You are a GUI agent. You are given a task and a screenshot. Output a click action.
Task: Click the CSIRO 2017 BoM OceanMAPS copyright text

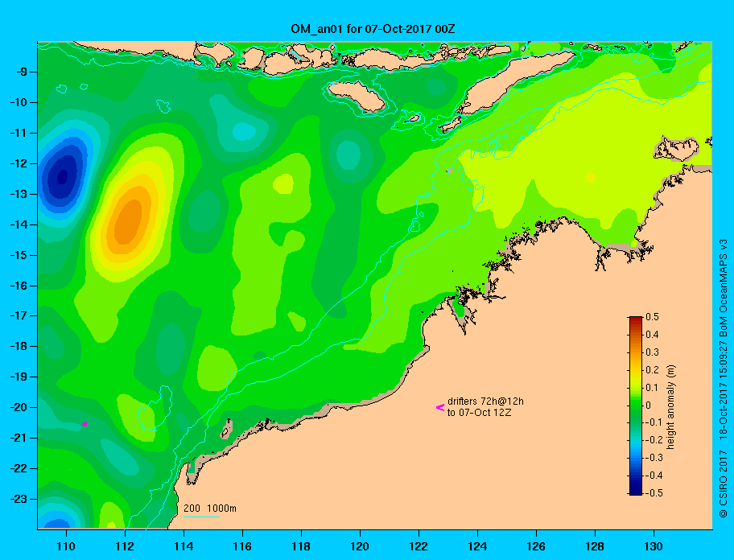point(724,377)
